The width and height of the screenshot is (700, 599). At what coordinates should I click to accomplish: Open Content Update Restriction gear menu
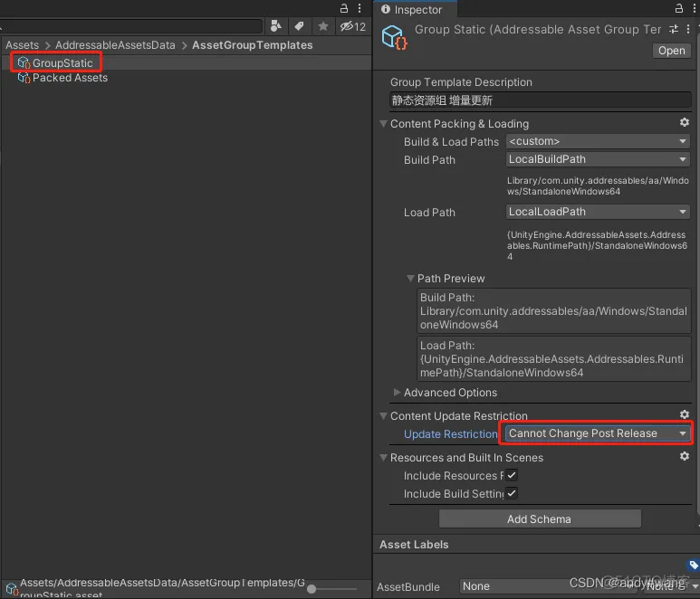(685, 414)
